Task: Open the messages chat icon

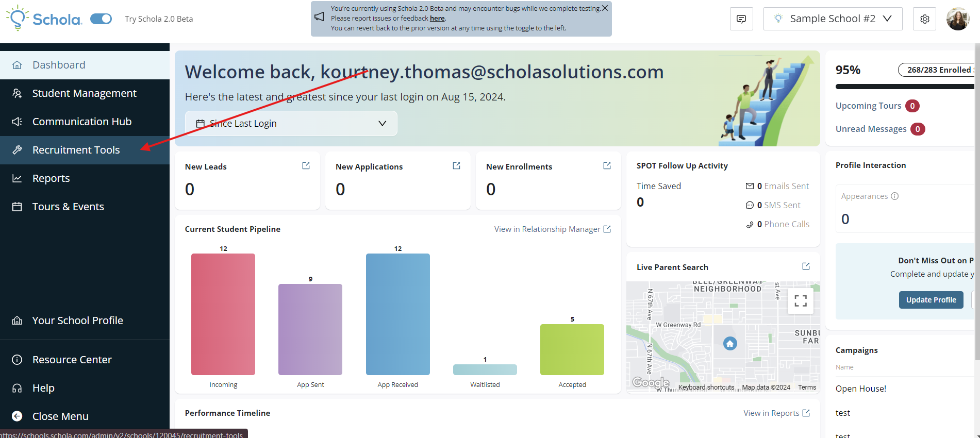Action: 741,19
